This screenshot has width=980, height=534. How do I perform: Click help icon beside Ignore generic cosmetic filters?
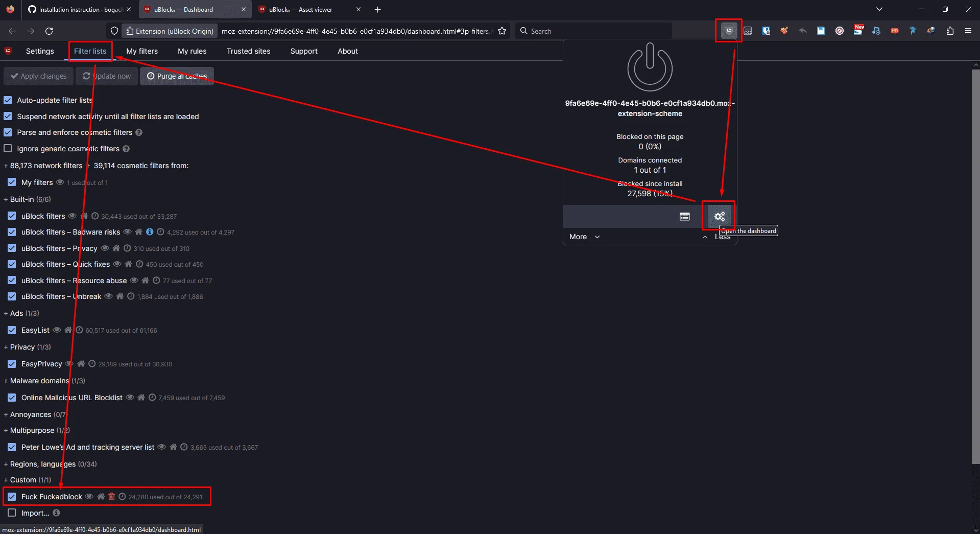[126, 149]
